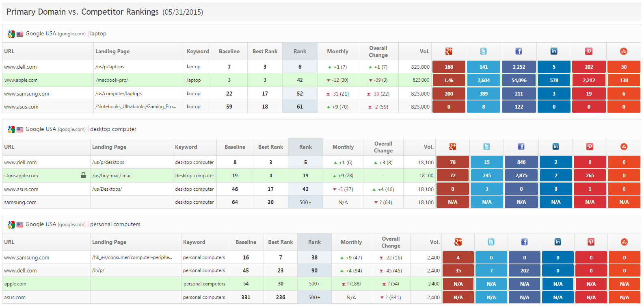Image resolution: width=644 pixels, height=307 pixels.
Task: Click the red Pinterest cell showing 265
Action: (590, 176)
